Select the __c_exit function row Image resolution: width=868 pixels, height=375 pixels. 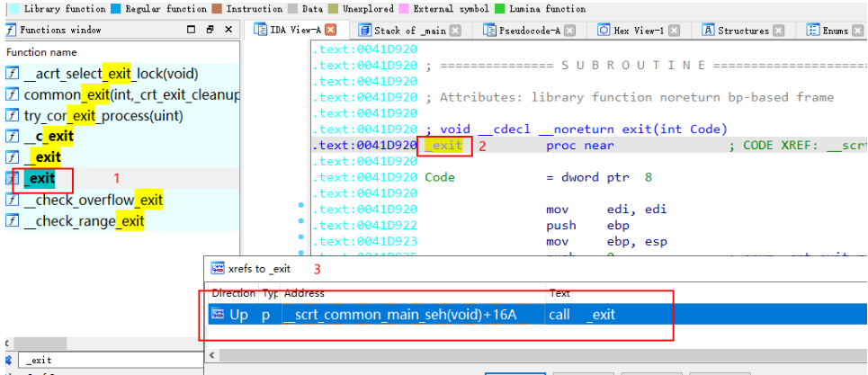click(122, 136)
